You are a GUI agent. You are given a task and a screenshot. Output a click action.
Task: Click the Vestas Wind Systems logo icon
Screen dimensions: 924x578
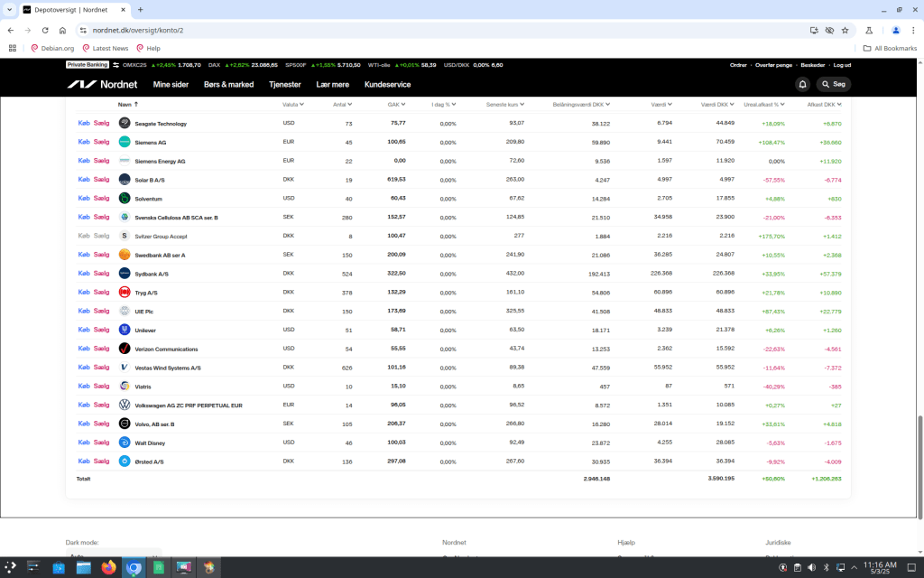(125, 368)
